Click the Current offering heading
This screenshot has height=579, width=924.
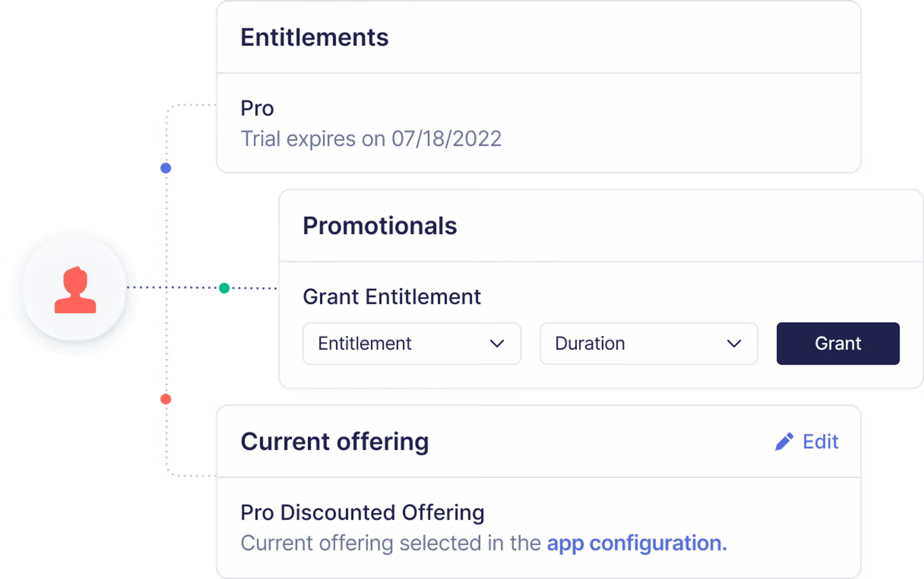[x=334, y=442]
